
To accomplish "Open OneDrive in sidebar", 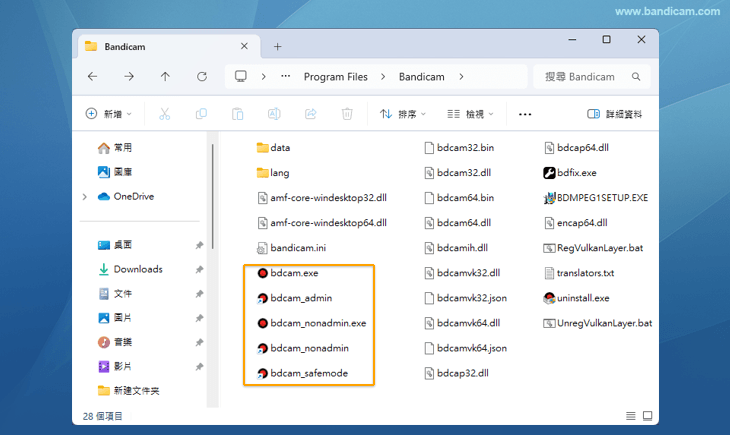I will [x=126, y=197].
